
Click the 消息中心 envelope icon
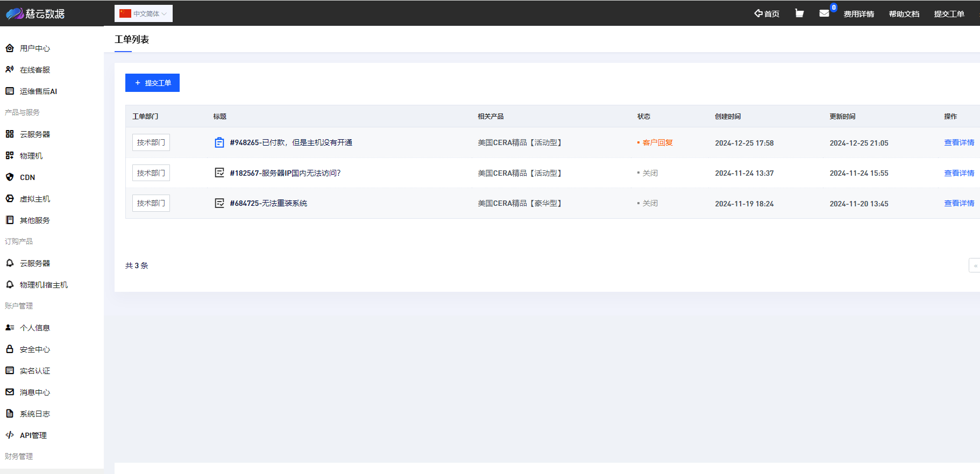[10, 392]
